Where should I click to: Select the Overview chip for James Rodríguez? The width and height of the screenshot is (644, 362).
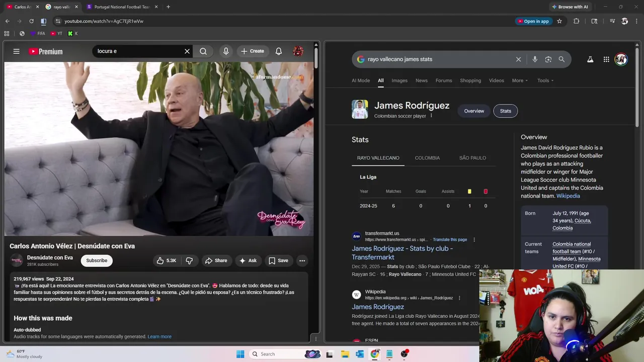[x=474, y=111]
